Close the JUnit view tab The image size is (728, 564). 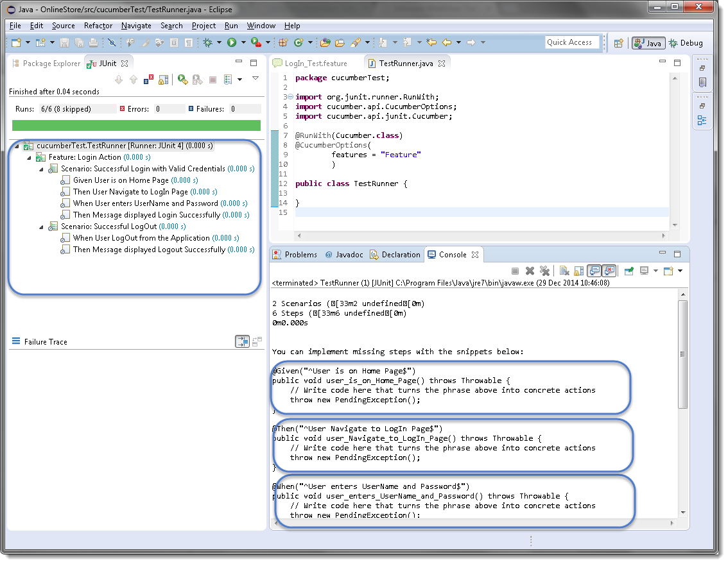click(x=125, y=64)
